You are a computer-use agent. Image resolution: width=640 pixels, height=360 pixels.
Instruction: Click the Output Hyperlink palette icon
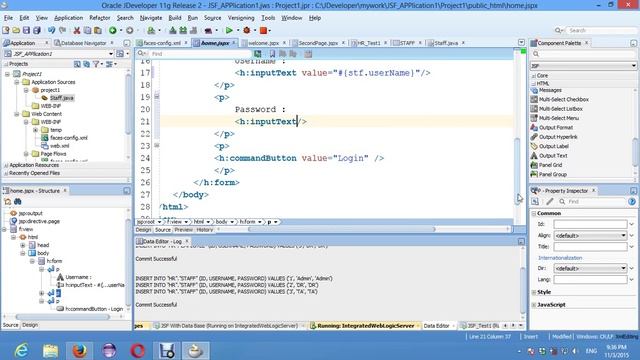click(x=534, y=137)
